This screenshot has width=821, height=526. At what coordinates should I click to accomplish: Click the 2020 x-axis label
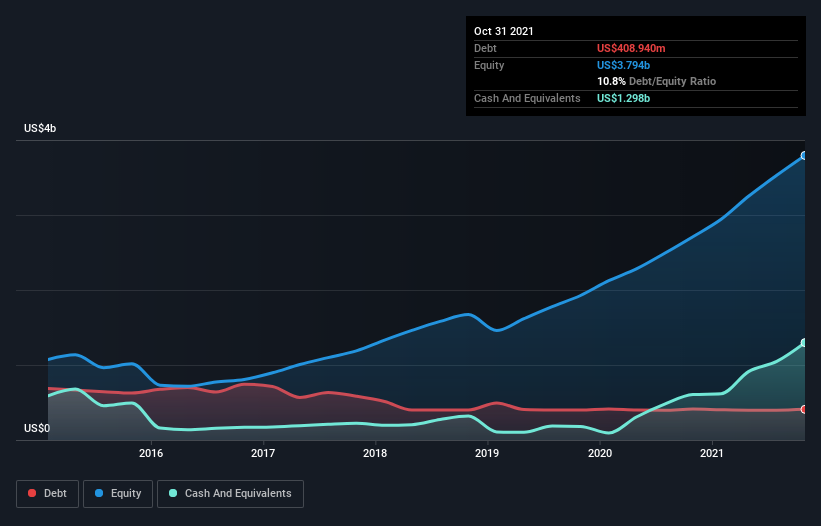[600, 453]
